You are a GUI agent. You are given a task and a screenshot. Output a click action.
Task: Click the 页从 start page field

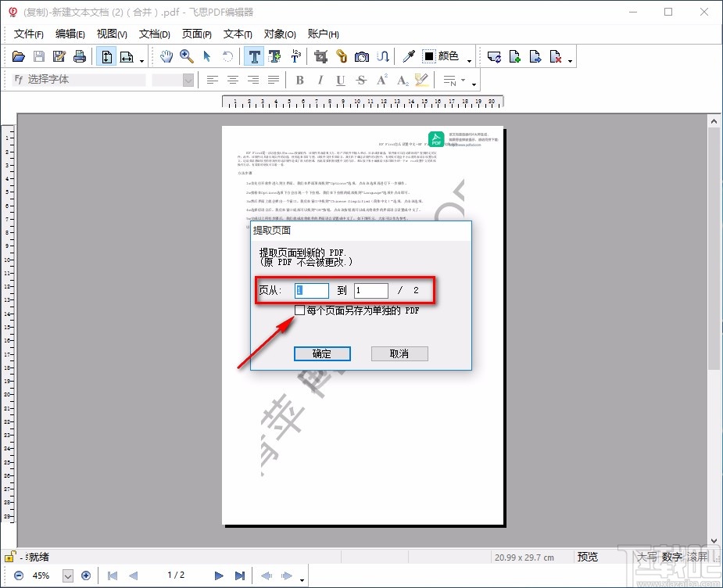tap(312, 291)
